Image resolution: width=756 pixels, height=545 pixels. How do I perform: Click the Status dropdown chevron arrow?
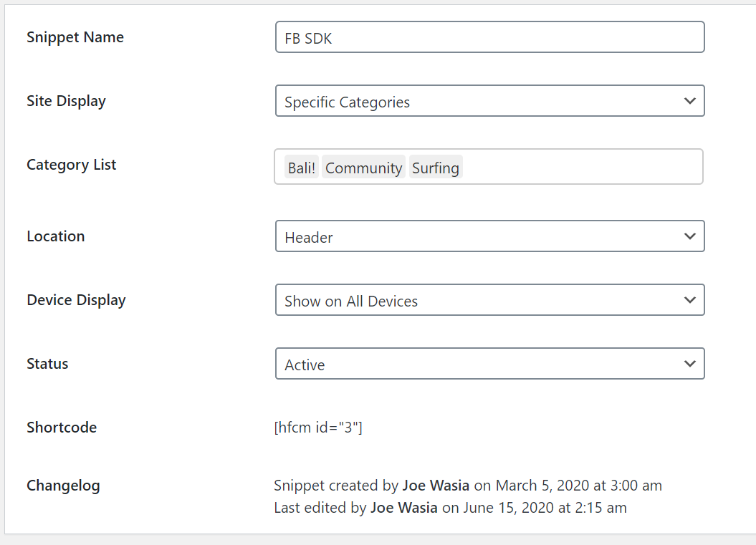point(690,363)
